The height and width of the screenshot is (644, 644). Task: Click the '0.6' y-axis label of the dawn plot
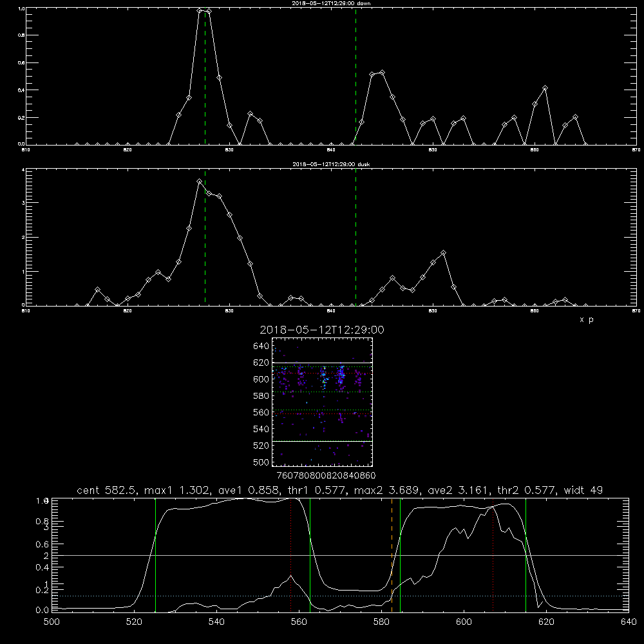pyautogui.click(x=21, y=63)
